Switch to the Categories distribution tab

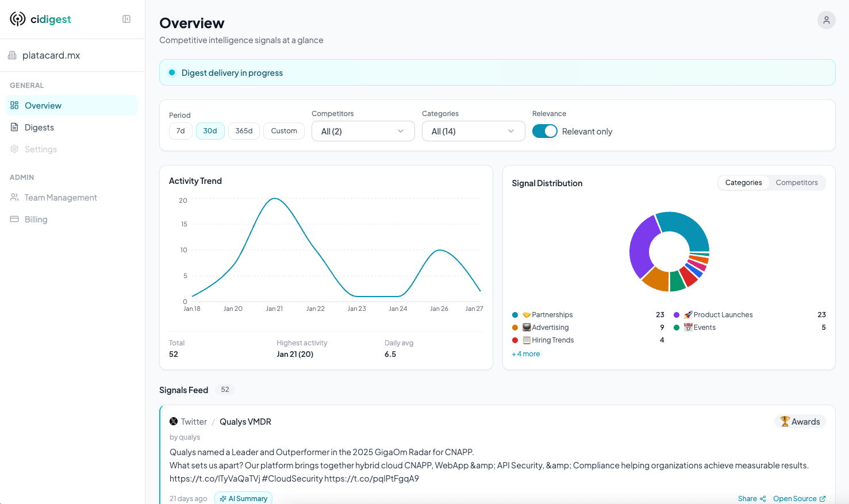click(x=743, y=183)
